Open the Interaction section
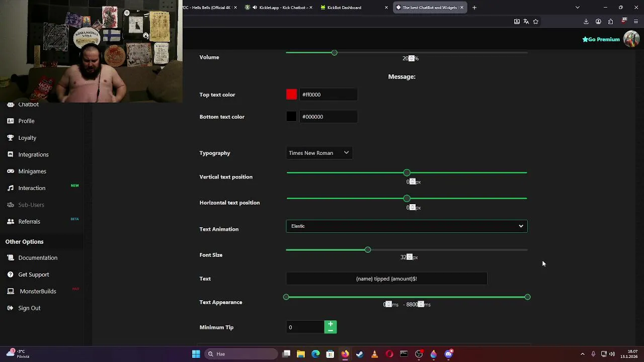The width and height of the screenshot is (644, 362). pos(32,188)
